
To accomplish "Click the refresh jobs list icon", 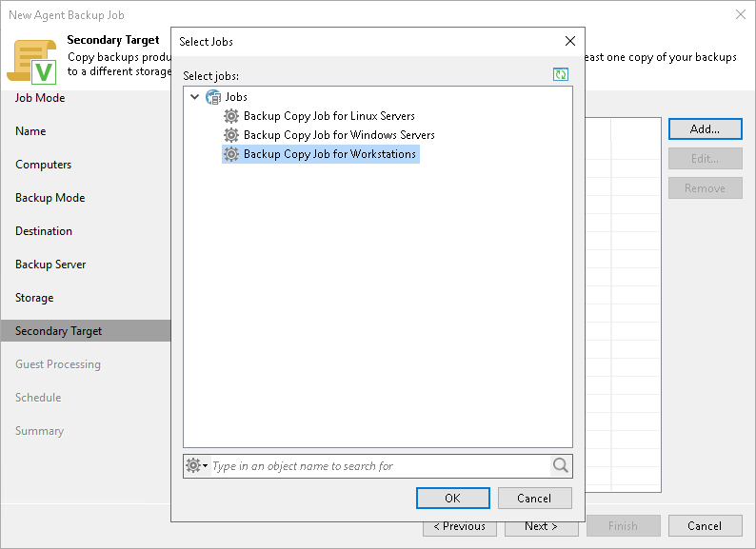I will [560, 74].
